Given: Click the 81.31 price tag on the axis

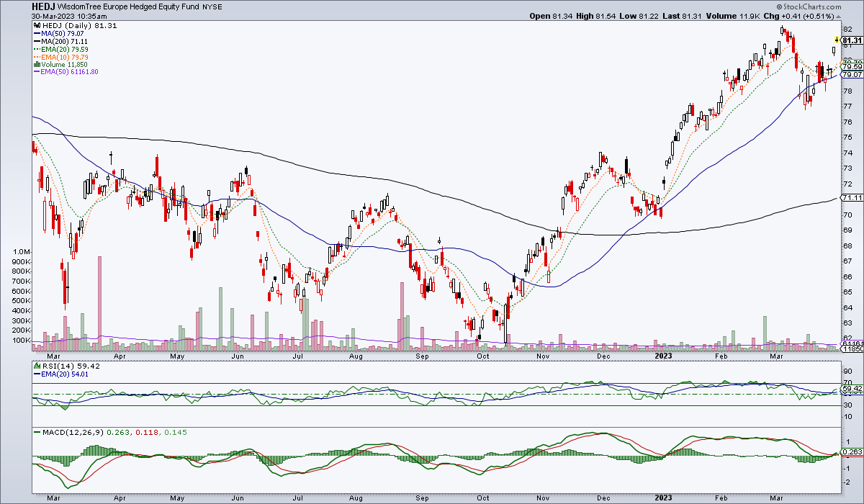Looking at the screenshot, I should pyautogui.click(x=852, y=40).
